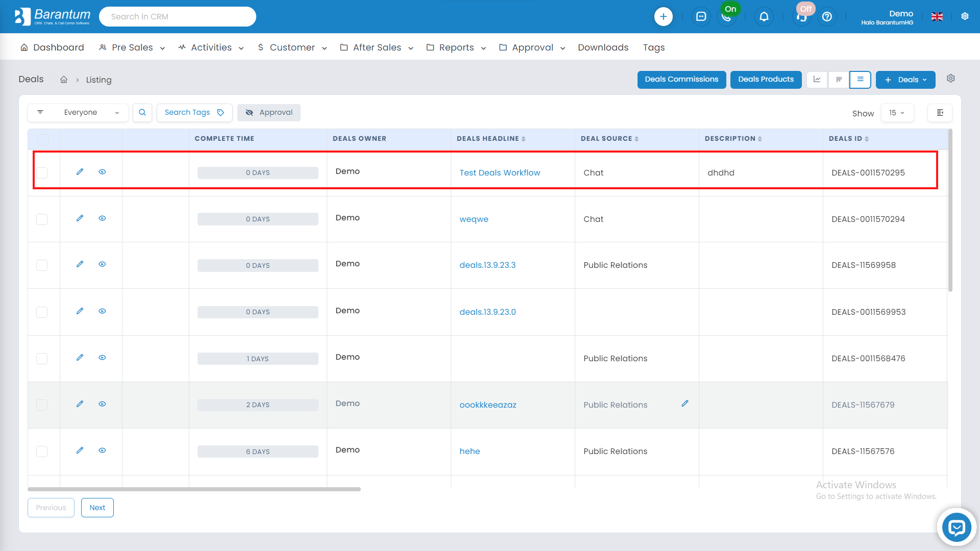
Task: Focus the Search in CRM field
Action: (177, 17)
